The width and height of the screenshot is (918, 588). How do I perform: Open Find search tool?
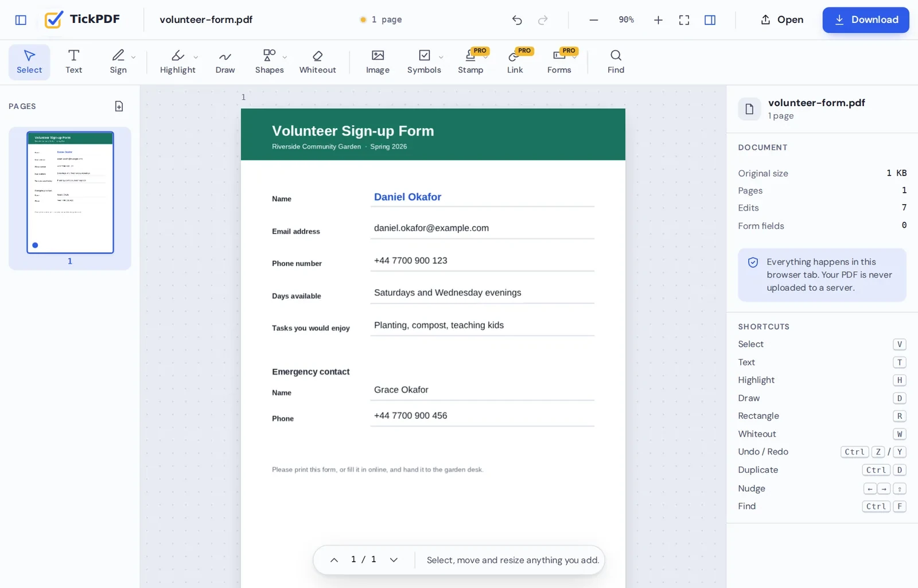pos(616,62)
